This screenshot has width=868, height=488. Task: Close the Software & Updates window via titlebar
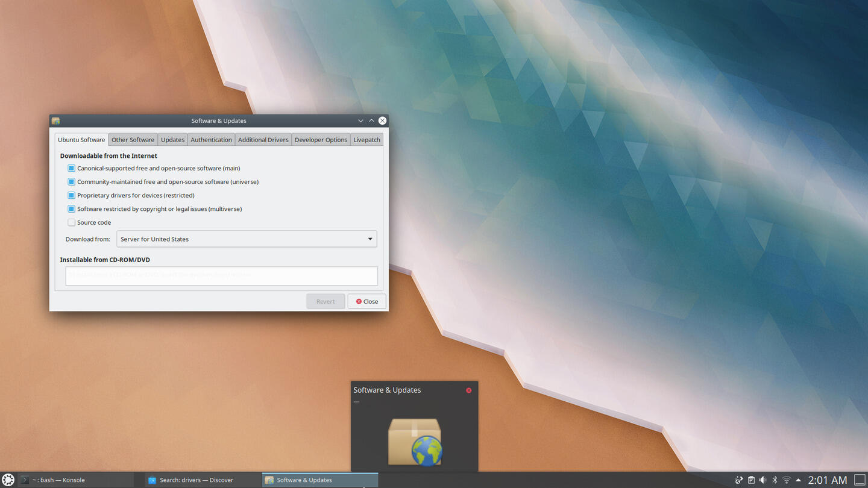click(x=382, y=120)
